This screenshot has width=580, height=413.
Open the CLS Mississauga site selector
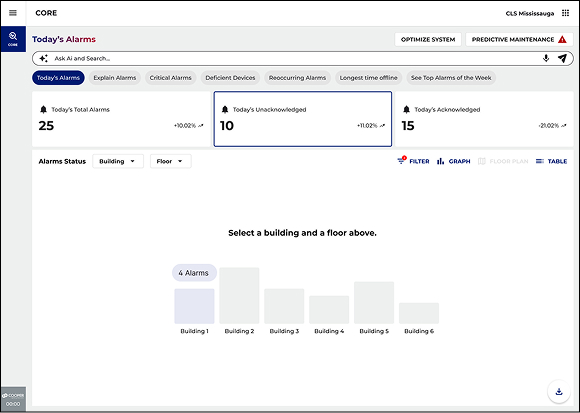[x=530, y=13]
